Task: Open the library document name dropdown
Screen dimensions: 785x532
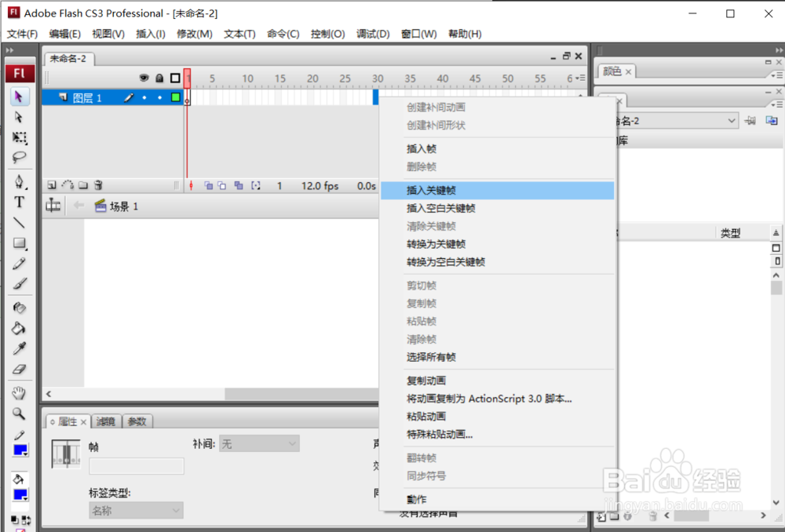Action: click(677, 121)
